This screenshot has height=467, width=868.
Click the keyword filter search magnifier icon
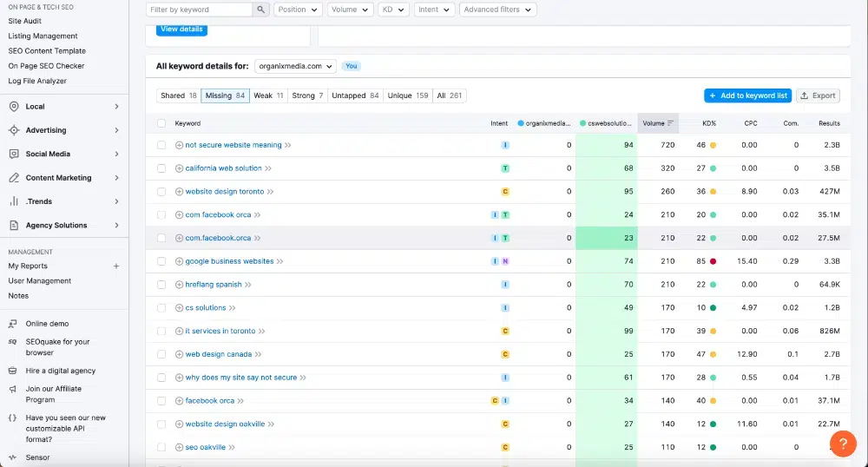260,10
